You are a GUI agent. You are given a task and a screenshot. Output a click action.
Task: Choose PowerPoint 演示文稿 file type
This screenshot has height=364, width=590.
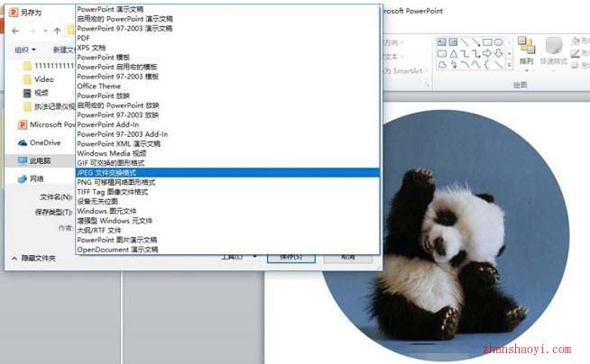(227, 9)
